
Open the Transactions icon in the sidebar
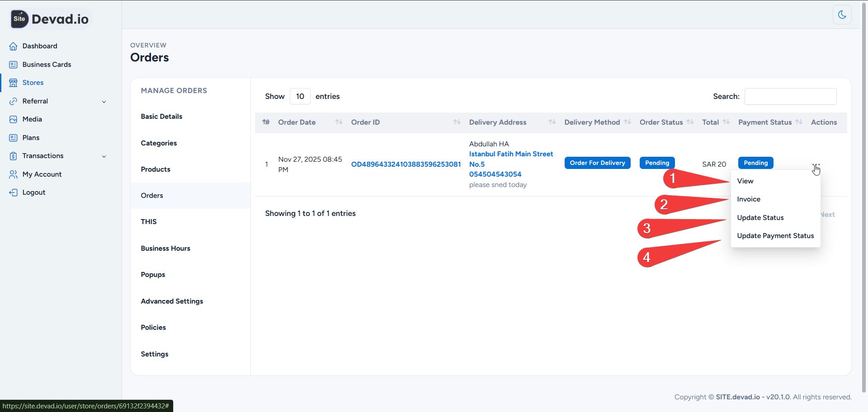[x=13, y=155]
